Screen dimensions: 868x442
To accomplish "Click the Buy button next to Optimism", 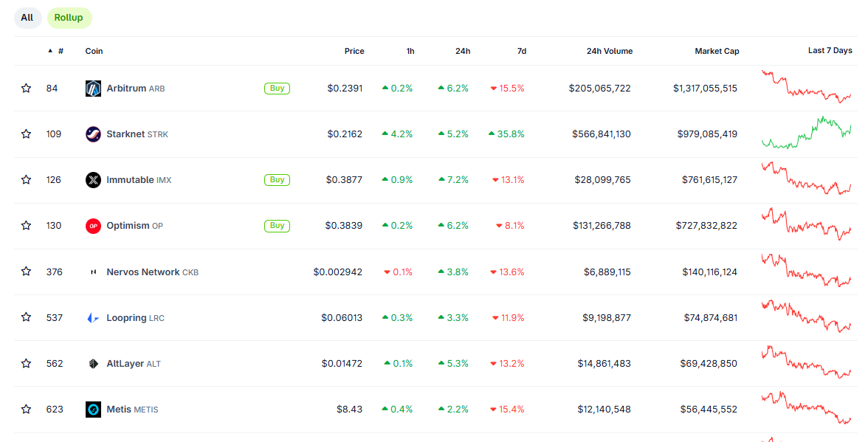I will (277, 225).
